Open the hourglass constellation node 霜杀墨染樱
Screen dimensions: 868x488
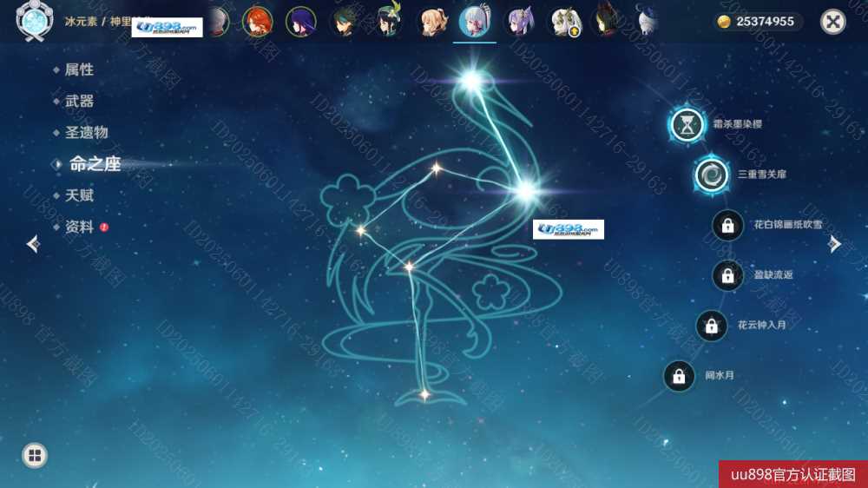687,125
